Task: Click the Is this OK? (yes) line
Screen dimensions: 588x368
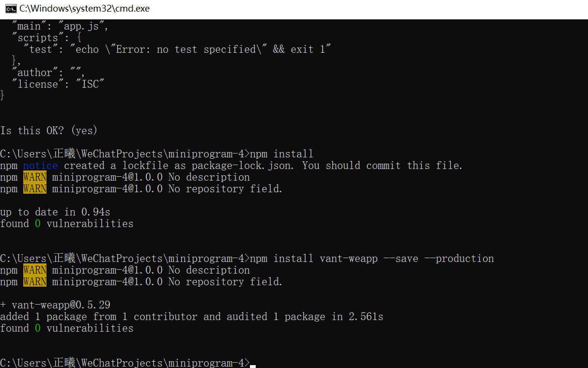Action: (x=48, y=130)
